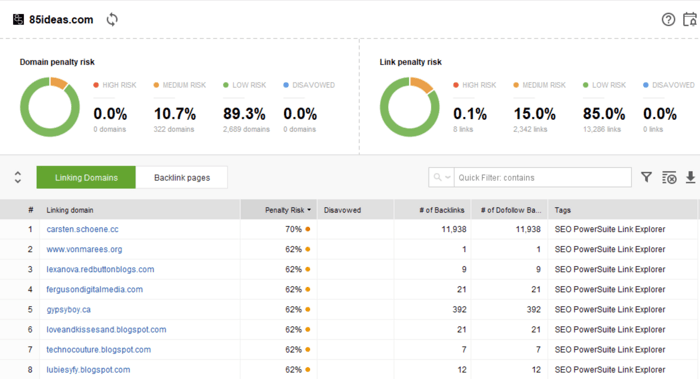
Task: Click the Domain penalty risk donut chart
Action: click(50, 107)
